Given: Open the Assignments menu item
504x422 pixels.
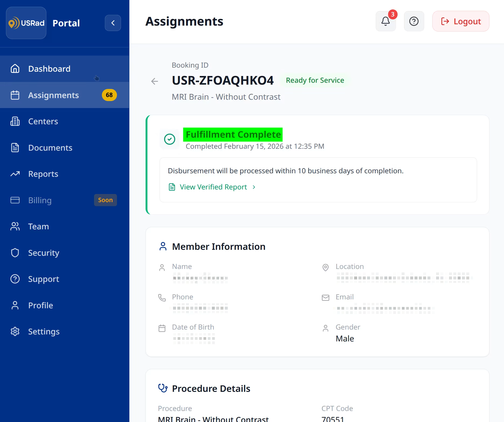Looking at the screenshot, I should coord(53,95).
